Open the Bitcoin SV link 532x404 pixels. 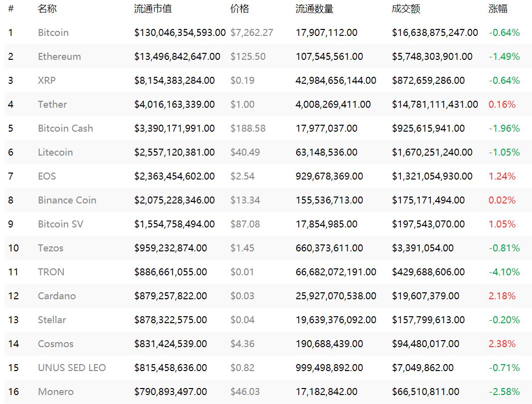pos(60,224)
